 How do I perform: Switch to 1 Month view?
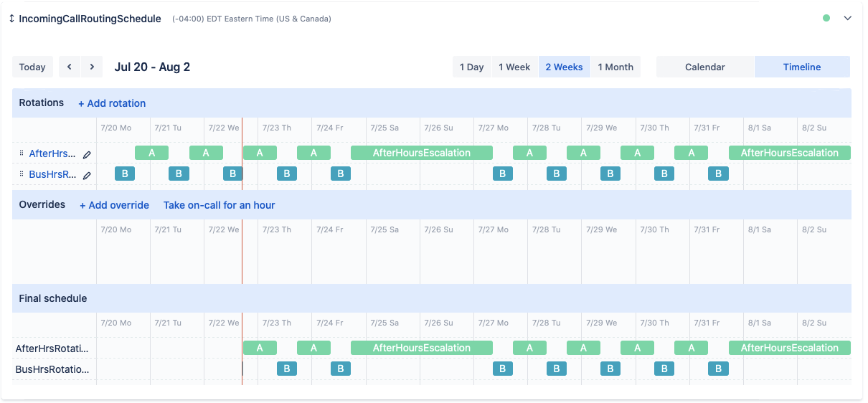pos(615,67)
